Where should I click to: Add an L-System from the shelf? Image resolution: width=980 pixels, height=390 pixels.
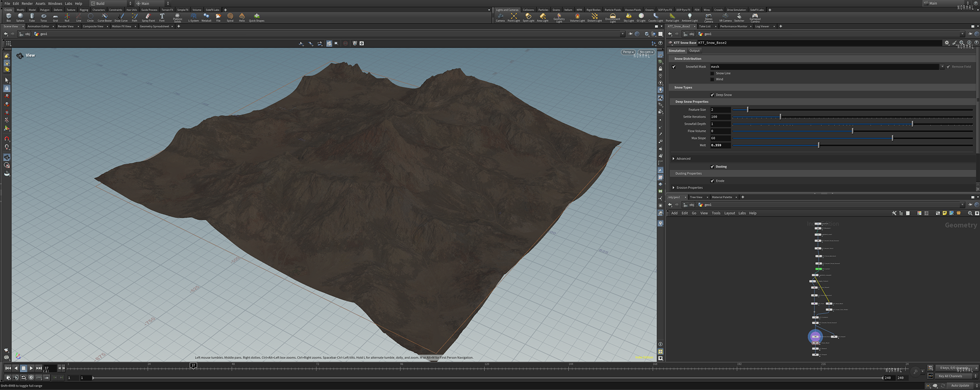pyautogui.click(x=193, y=17)
